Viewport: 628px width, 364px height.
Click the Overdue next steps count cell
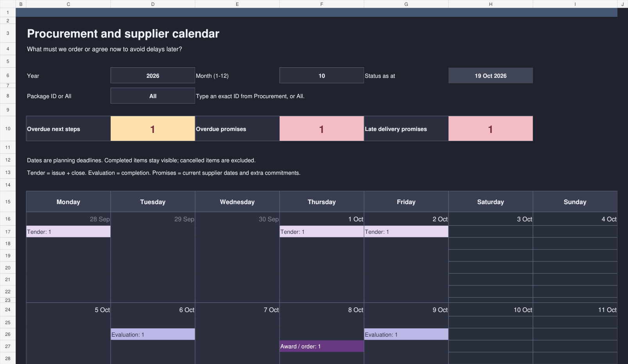(153, 129)
